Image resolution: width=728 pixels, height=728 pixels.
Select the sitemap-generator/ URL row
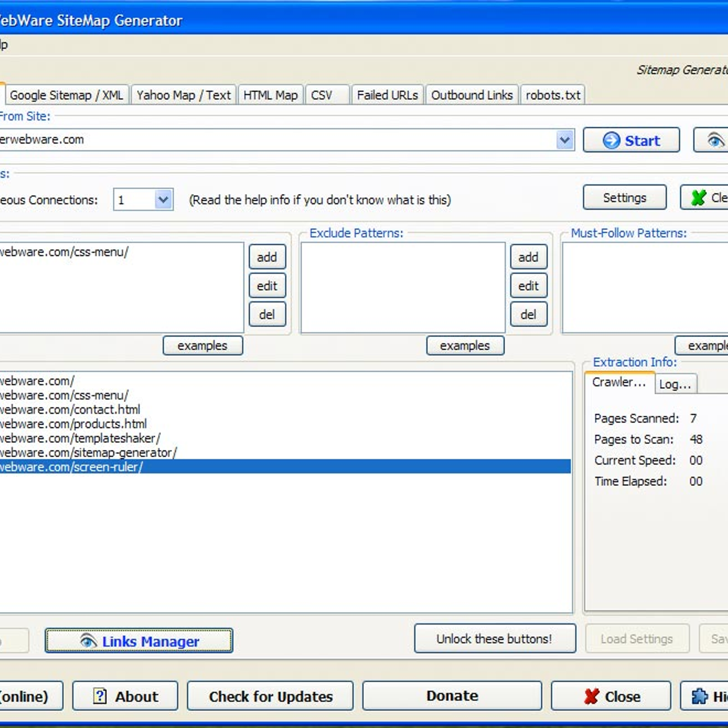285,452
